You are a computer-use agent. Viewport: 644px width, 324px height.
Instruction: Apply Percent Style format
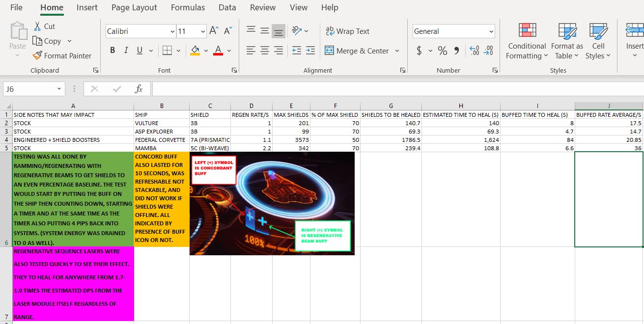tap(443, 51)
